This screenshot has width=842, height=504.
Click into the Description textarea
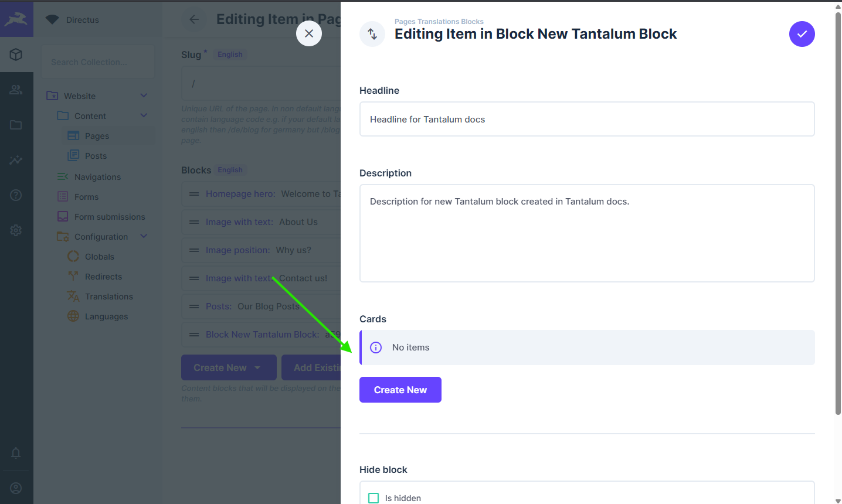tap(586, 233)
